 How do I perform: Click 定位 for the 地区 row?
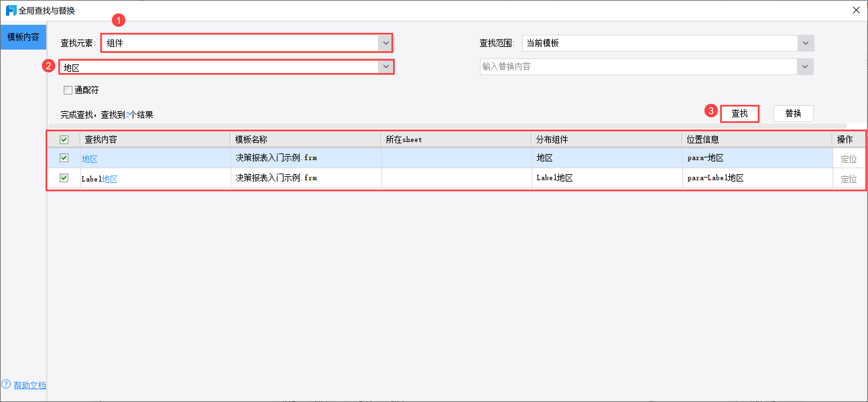point(848,159)
